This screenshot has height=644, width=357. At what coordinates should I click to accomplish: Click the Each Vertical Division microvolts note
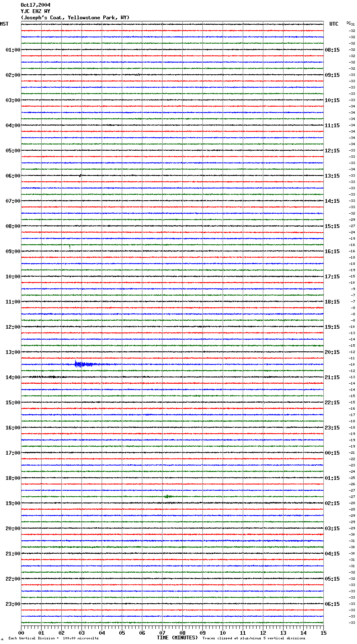coord(53,638)
